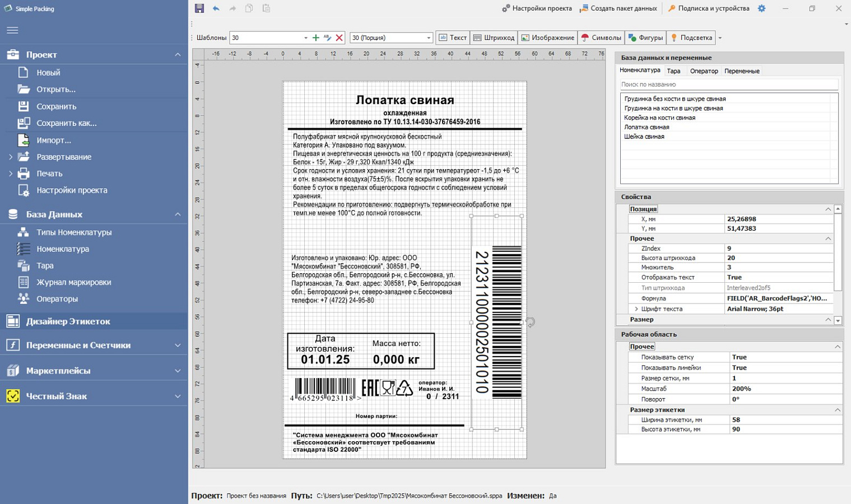This screenshot has width=851, height=504.
Task: Switch to the Оператор tab
Action: pos(704,71)
